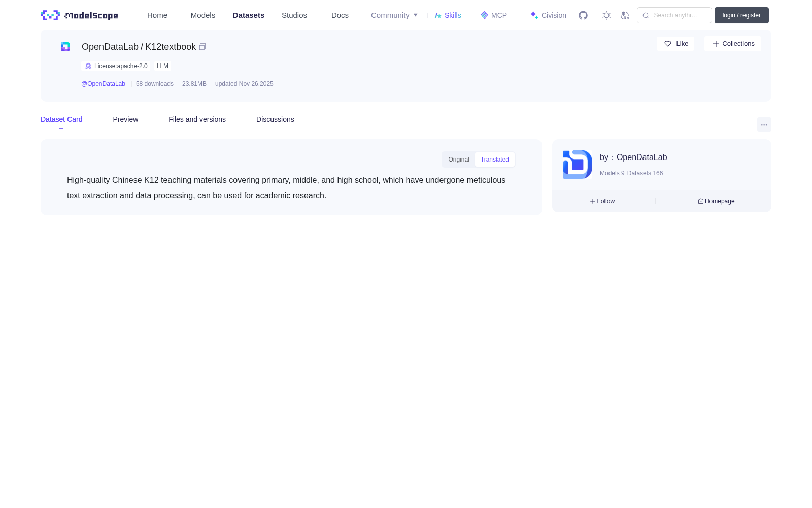812x508 pixels.
Task: Open the Studios section
Action: (294, 15)
